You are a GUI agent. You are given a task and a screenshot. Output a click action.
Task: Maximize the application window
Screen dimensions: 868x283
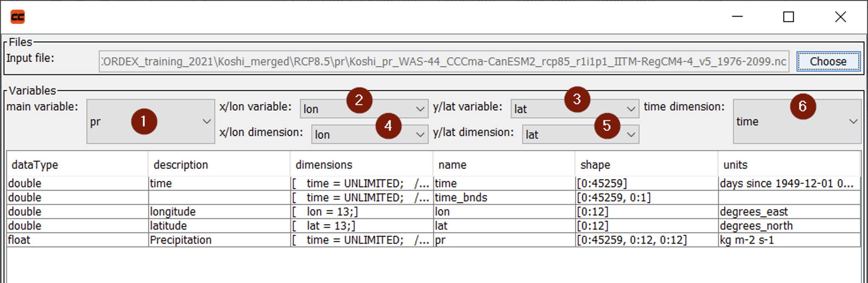click(x=788, y=17)
